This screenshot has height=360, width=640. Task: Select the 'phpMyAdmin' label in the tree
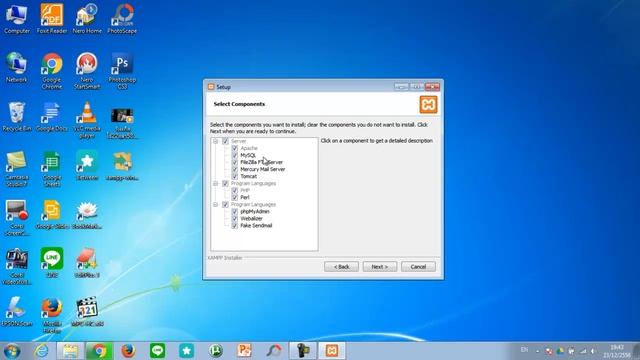[255, 211]
